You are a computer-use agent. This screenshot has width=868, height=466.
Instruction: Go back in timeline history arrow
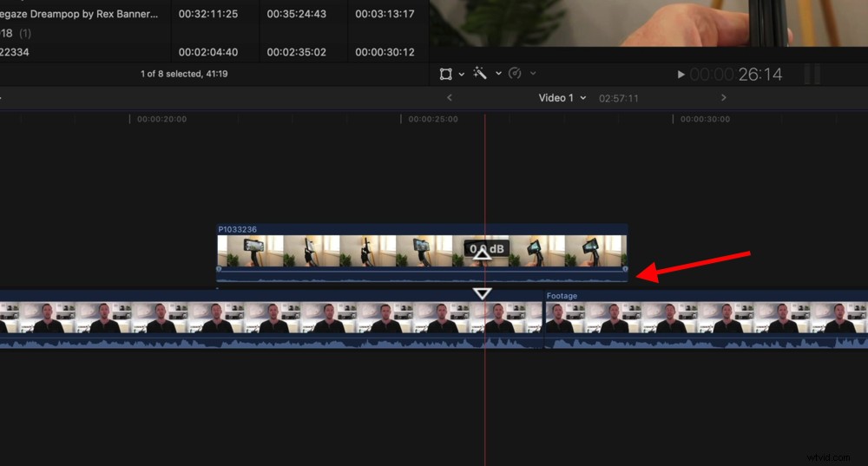pos(450,98)
